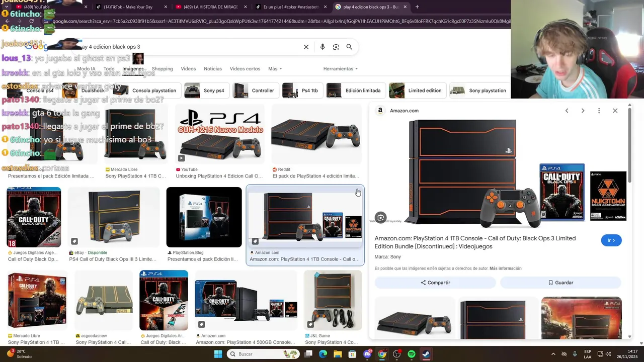Screen dimensions: 644x362
Task: Close the Amazon image preview panel
Action: 615,111
